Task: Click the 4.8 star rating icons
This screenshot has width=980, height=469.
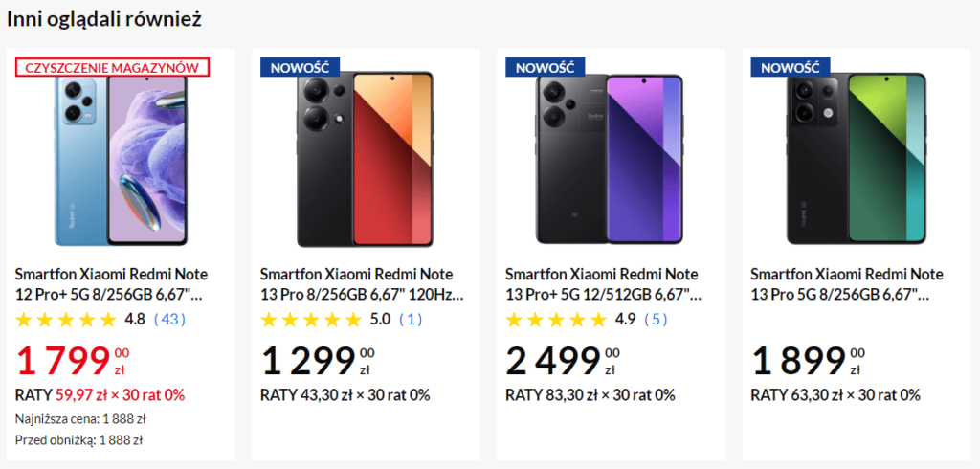Action: coord(66,320)
